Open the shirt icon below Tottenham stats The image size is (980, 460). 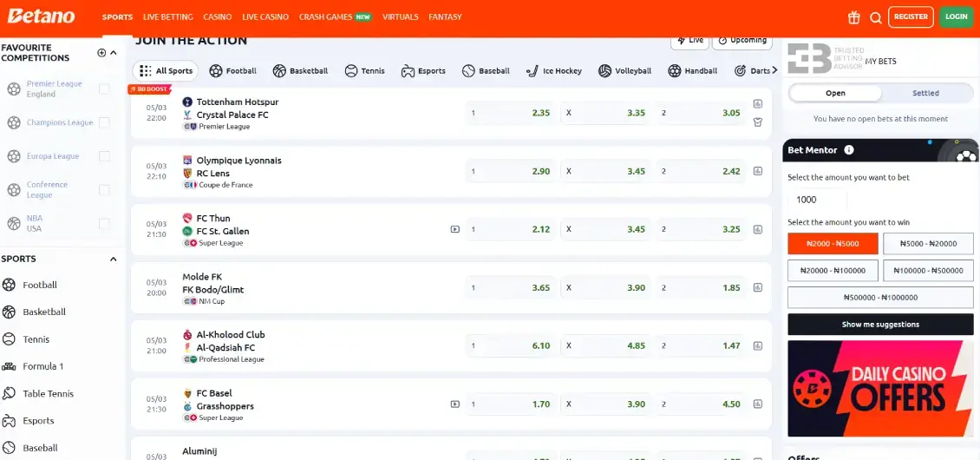pyautogui.click(x=757, y=122)
